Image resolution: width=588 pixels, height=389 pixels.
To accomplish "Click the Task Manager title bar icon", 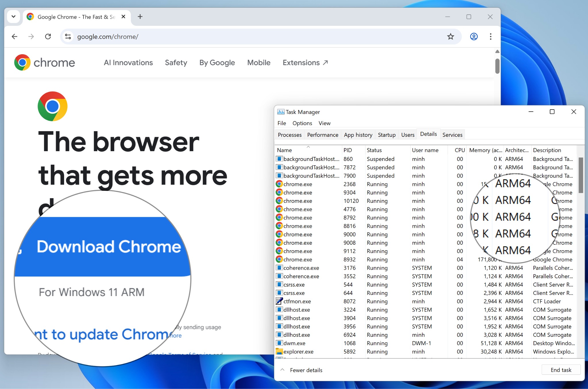I will 281,112.
